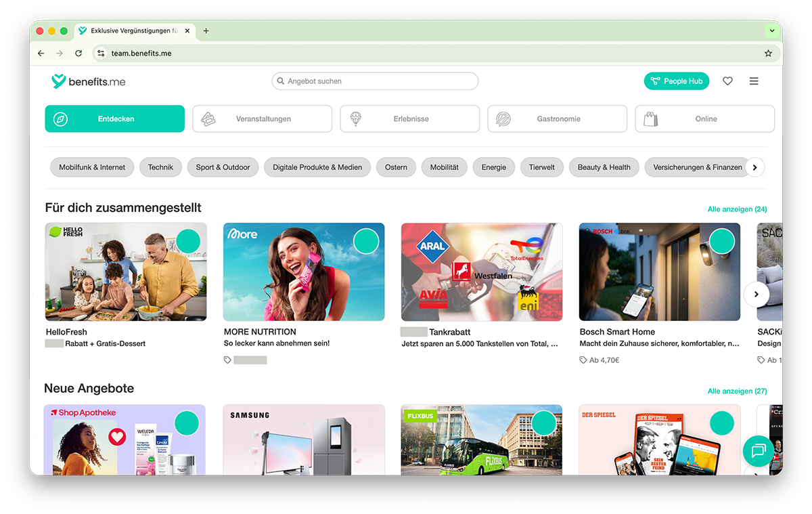Click green circle badge on HelloFresh card
Screen dimensions: 812x514
click(x=188, y=241)
